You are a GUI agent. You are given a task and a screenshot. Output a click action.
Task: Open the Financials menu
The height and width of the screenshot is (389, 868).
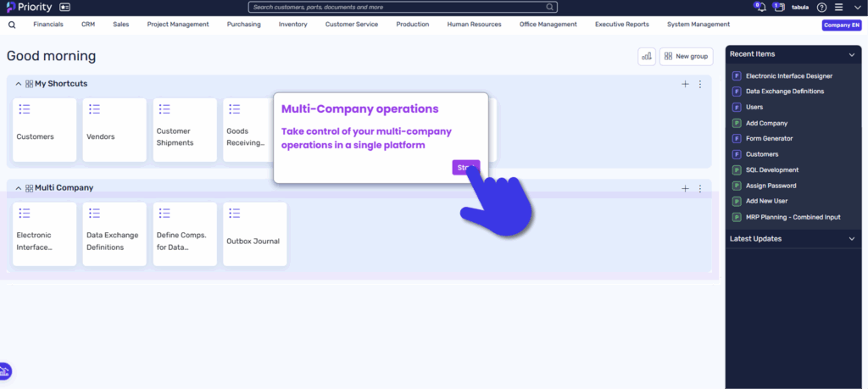point(48,25)
